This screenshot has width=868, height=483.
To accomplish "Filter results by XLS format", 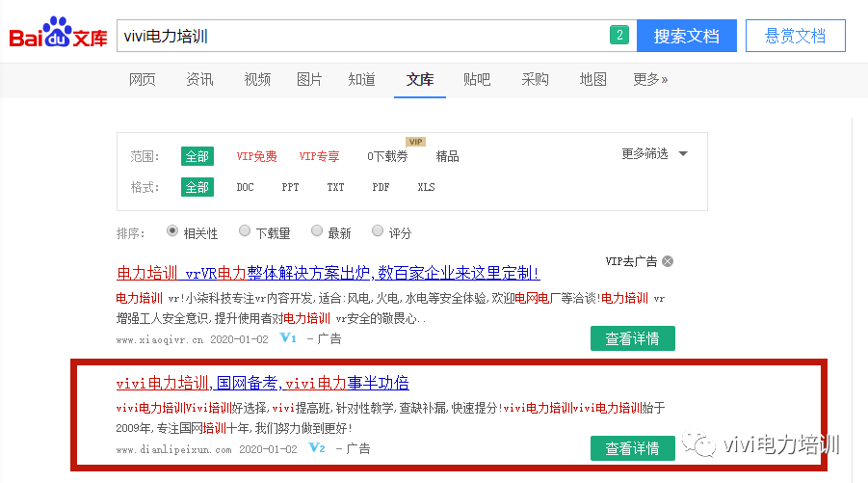I will coord(426,187).
